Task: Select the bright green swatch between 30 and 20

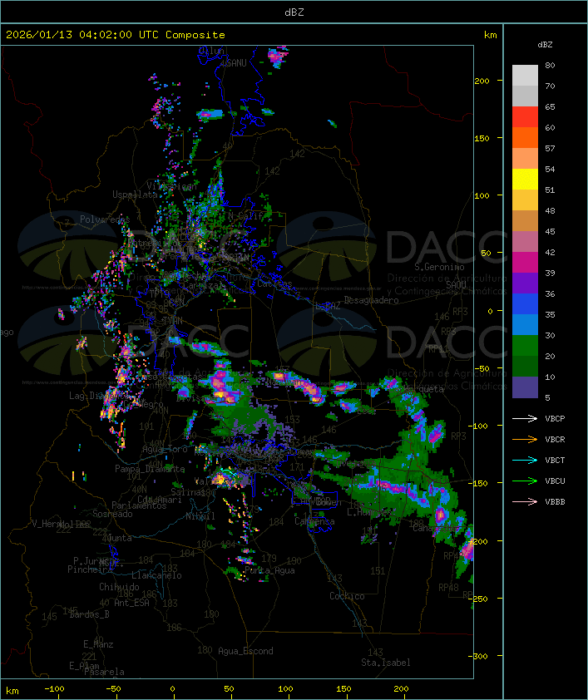Action: pos(525,346)
